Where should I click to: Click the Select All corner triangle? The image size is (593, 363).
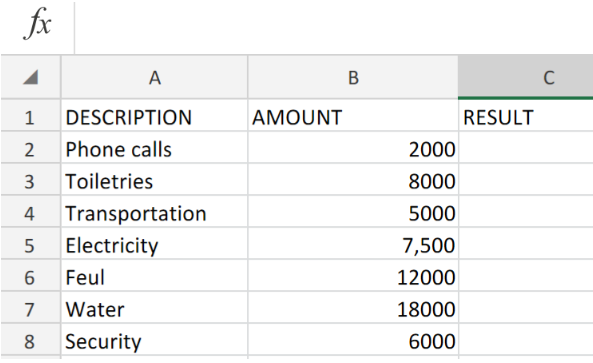[x=30, y=77]
